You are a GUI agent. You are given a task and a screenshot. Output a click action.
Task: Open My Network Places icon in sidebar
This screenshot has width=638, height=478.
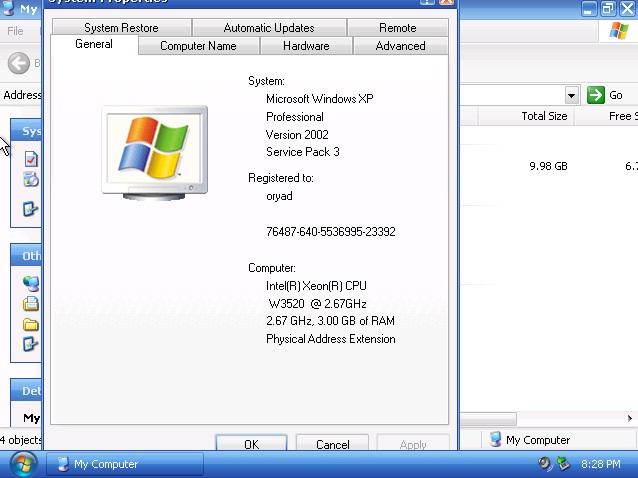[x=31, y=283]
